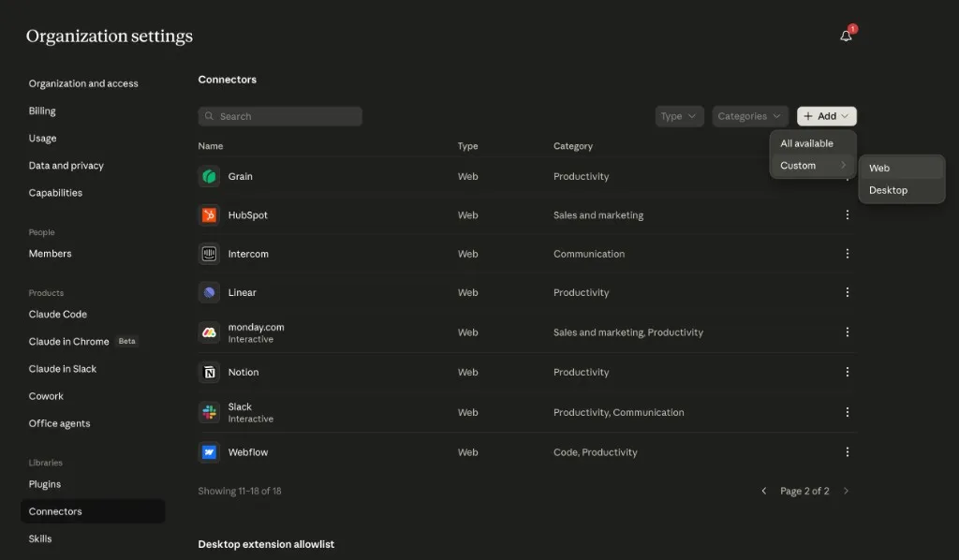Click the Type column header
This screenshot has height=560, width=959.
[x=468, y=146]
